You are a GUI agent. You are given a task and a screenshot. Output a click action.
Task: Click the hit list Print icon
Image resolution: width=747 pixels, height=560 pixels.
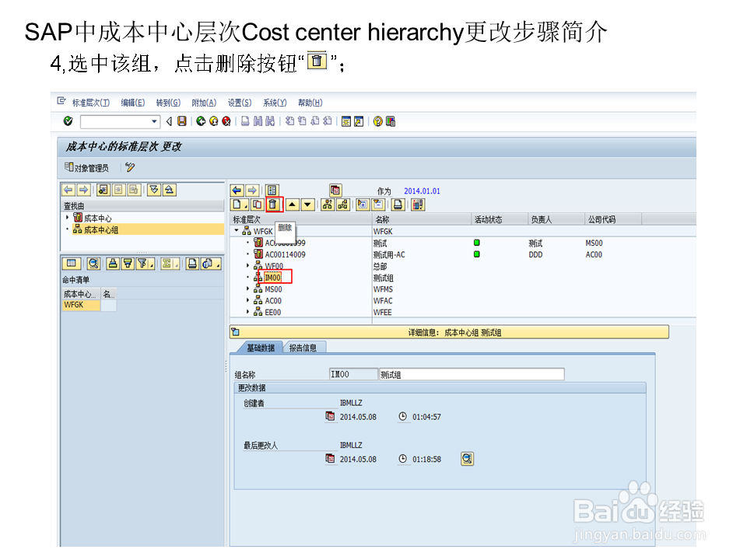click(192, 264)
